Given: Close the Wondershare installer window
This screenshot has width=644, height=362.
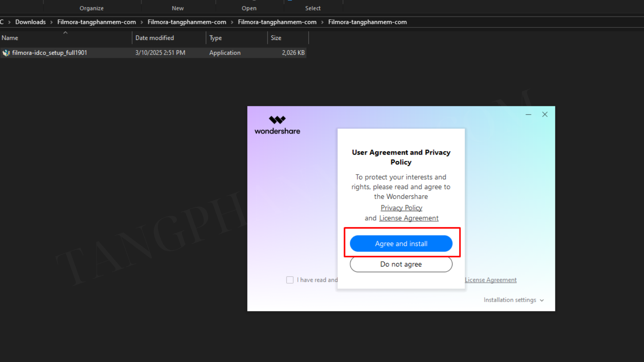Looking at the screenshot, I should tap(545, 115).
